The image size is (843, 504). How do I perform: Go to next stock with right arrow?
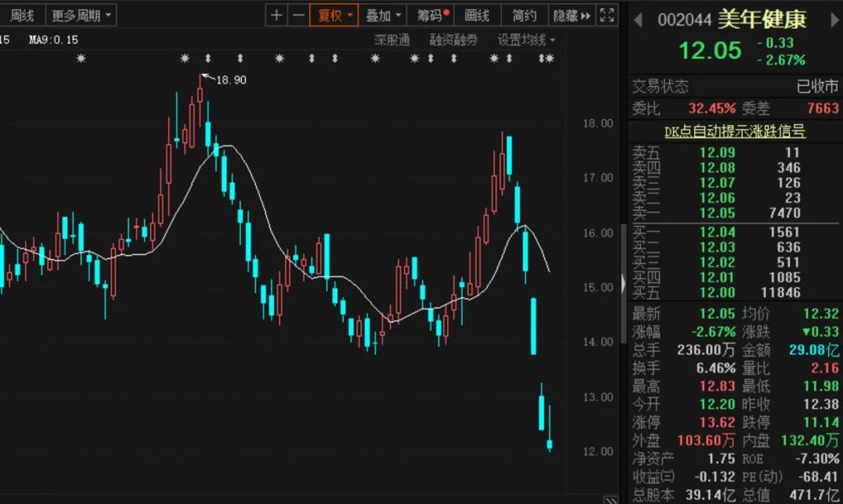[831, 20]
